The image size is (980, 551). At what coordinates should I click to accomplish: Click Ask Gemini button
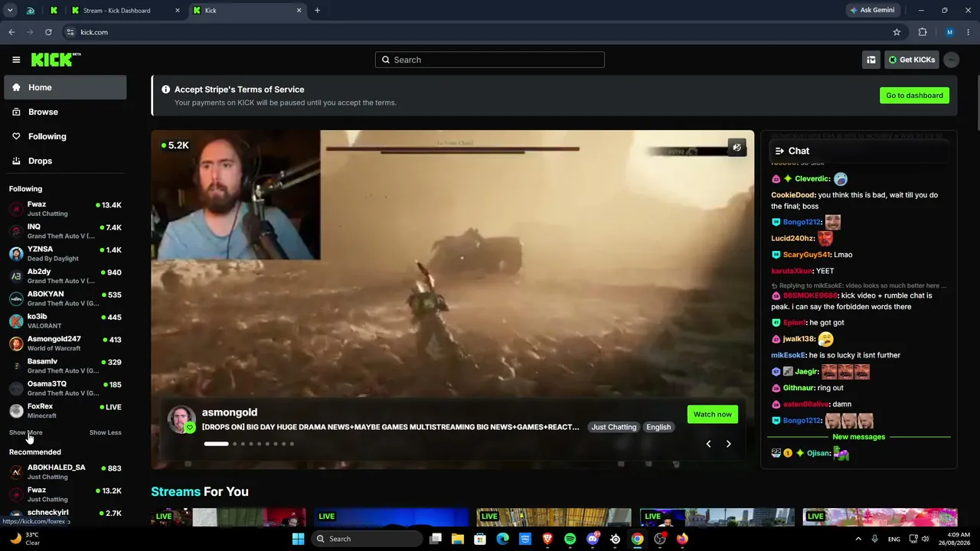tap(872, 10)
